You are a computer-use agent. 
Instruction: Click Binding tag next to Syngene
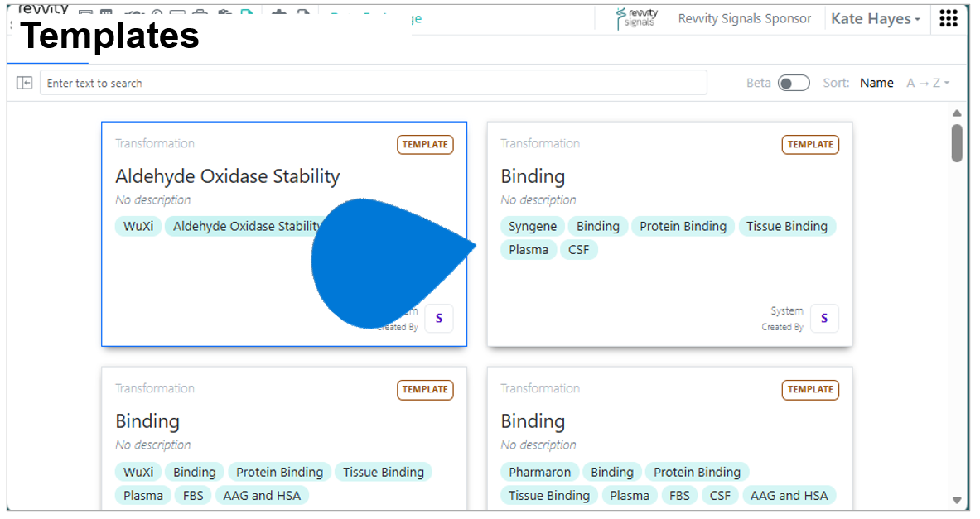click(x=597, y=226)
